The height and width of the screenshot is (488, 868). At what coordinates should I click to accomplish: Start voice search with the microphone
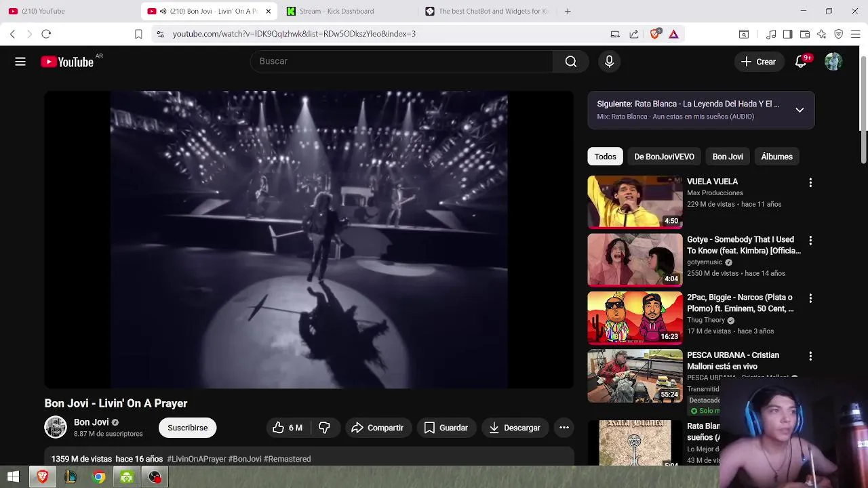click(609, 62)
